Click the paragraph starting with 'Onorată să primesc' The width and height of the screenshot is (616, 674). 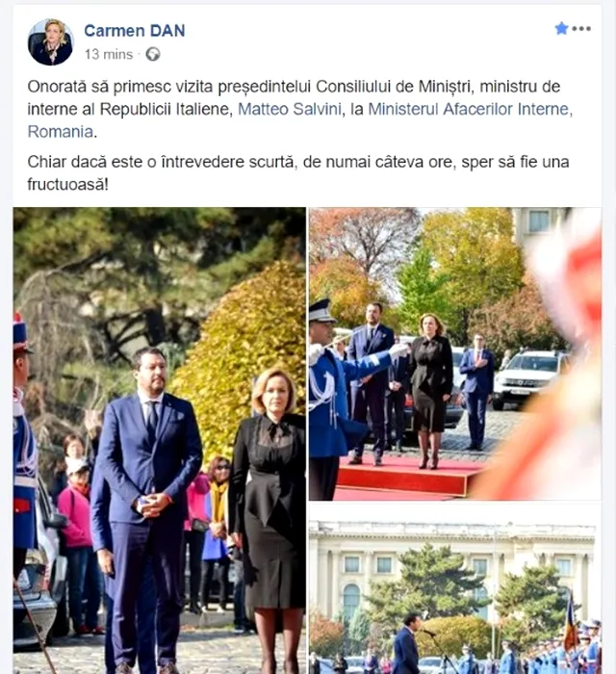(300, 109)
